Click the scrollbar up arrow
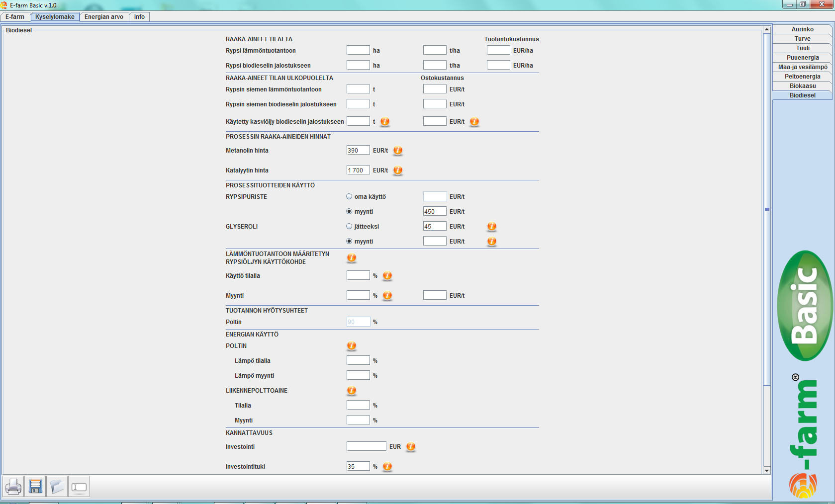The width and height of the screenshot is (835, 504). click(x=767, y=29)
